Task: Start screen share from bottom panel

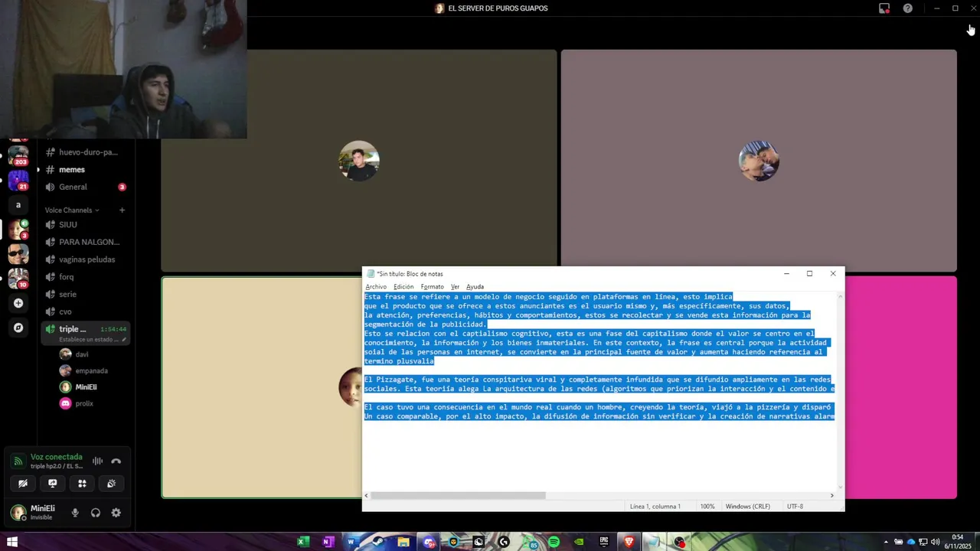Action: pos(53,483)
